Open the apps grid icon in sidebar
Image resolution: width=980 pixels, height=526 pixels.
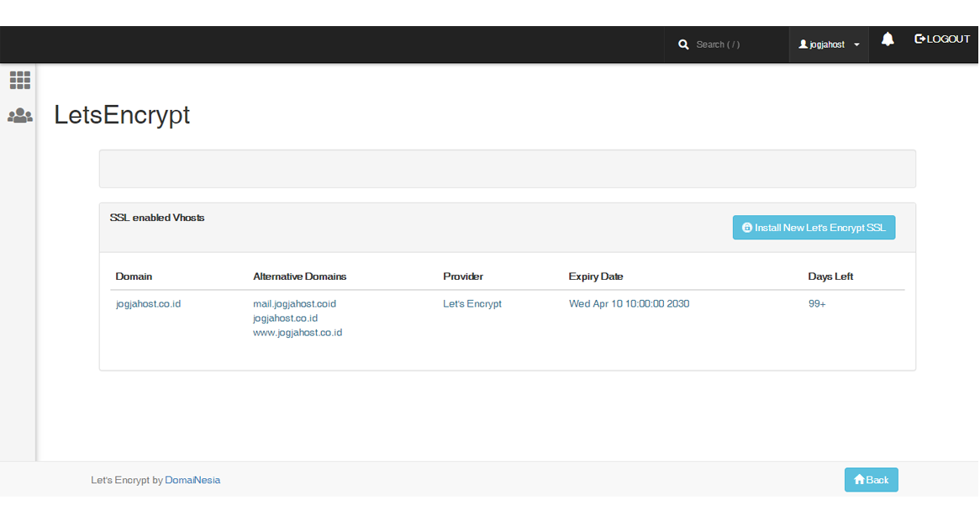click(20, 81)
